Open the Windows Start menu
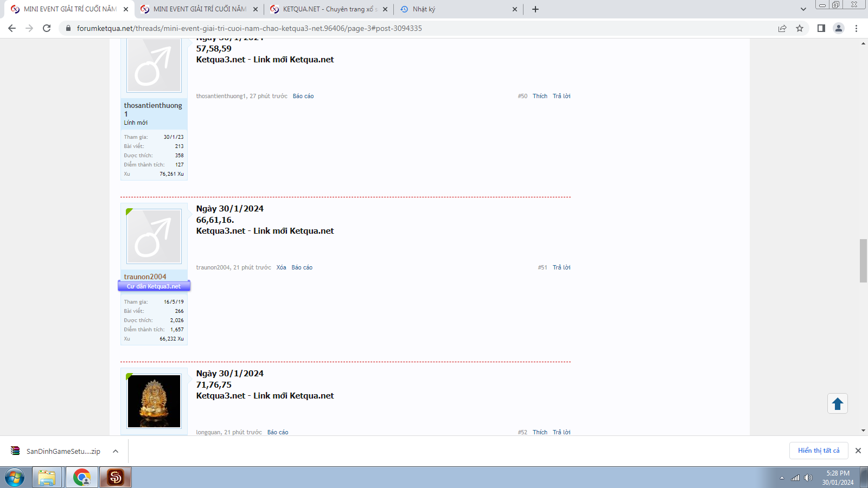868x488 pixels. 15,478
